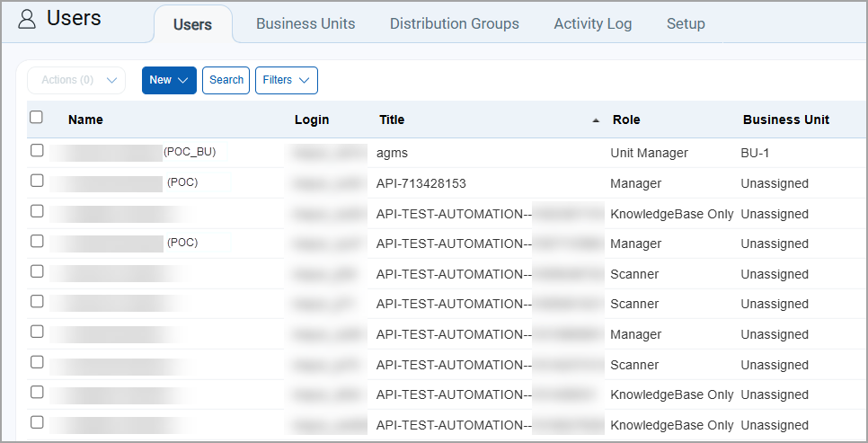Sort by the Name column header
This screenshot has width=868, height=443.
[85, 120]
